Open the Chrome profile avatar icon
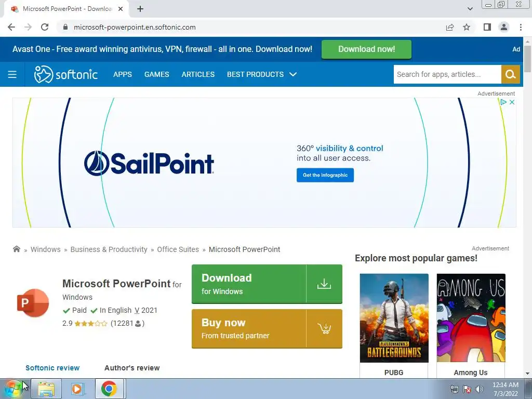 504,27
